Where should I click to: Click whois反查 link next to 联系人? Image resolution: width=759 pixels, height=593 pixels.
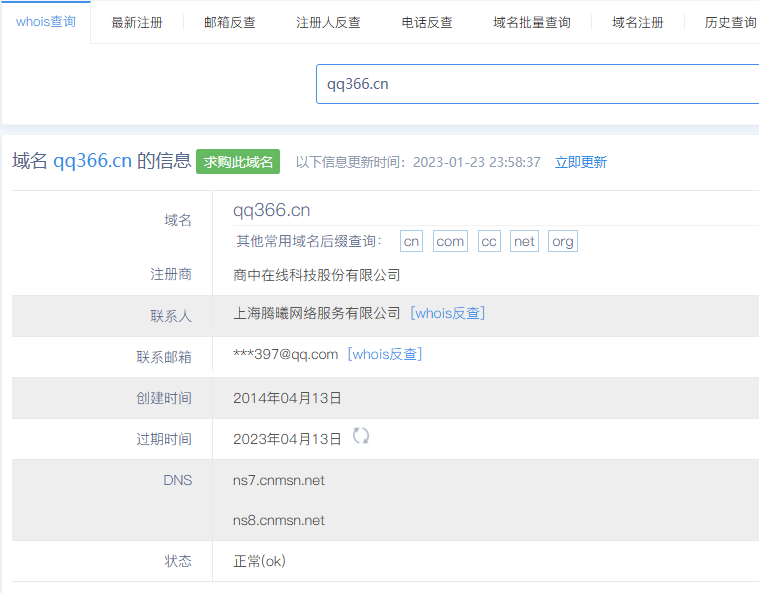(x=448, y=313)
